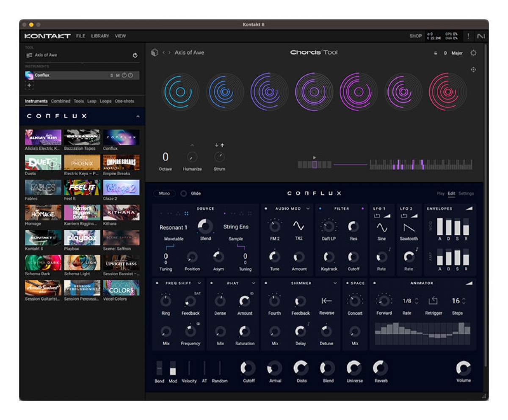Toggle the Freq Shift module on/off dot

pos(157,283)
